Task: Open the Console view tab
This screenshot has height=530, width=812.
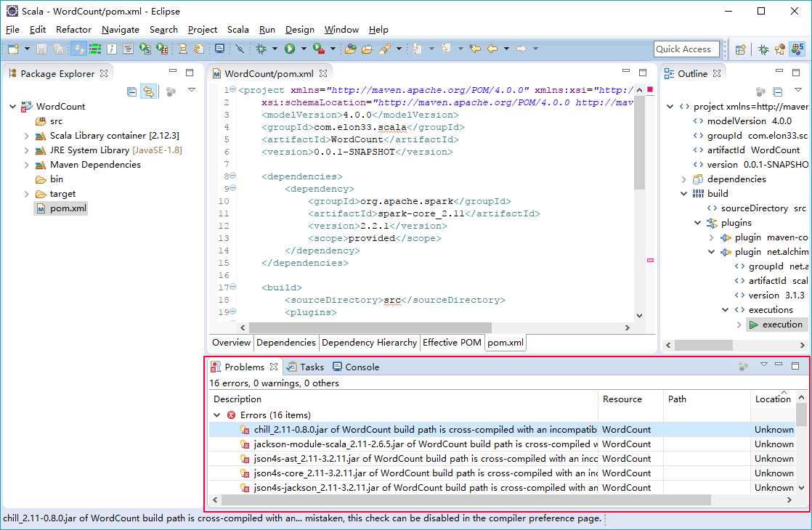Action: (357, 367)
